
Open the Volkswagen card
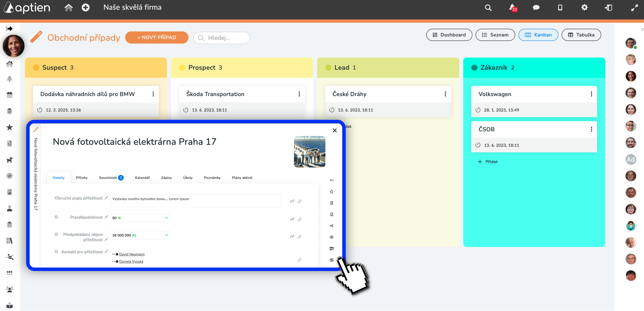[534, 101]
